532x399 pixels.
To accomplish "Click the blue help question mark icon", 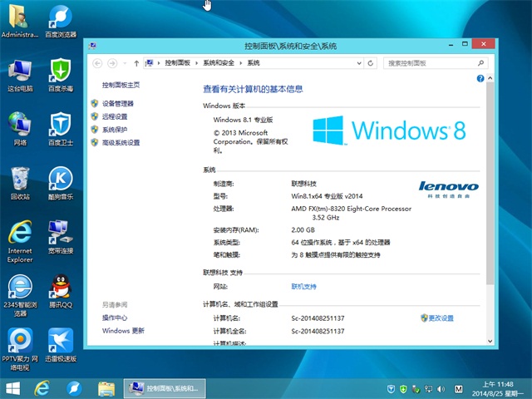I will (x=480, y=78).
